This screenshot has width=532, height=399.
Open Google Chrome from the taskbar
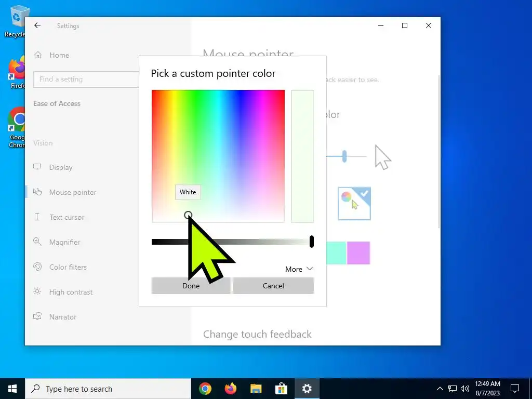point(205,389)
